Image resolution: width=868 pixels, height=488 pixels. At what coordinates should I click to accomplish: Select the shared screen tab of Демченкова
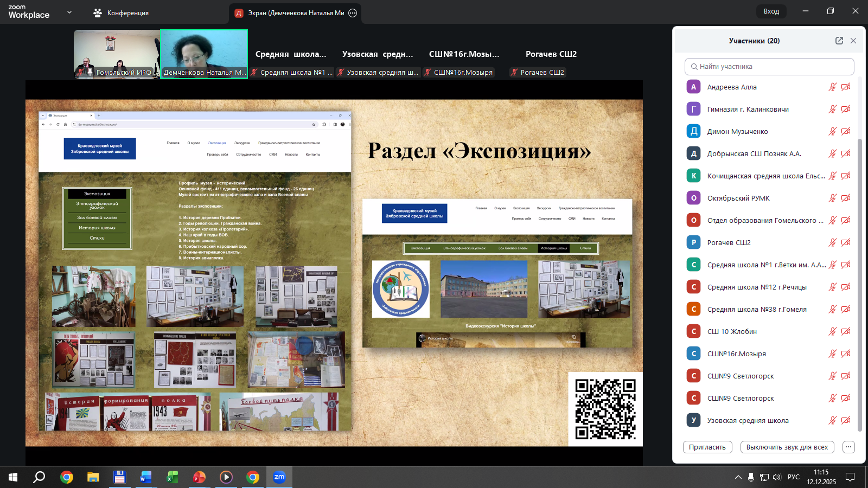pyautogui.click(x=290, y=13)
